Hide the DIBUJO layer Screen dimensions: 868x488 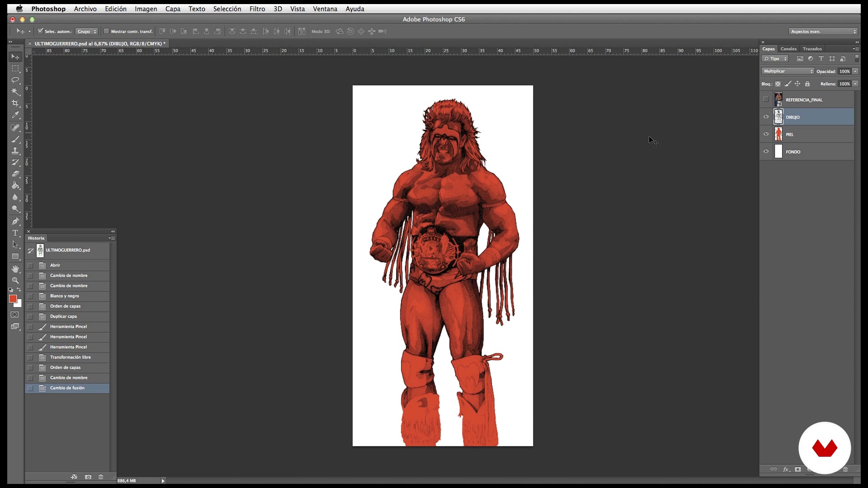(x=766, y=117)
